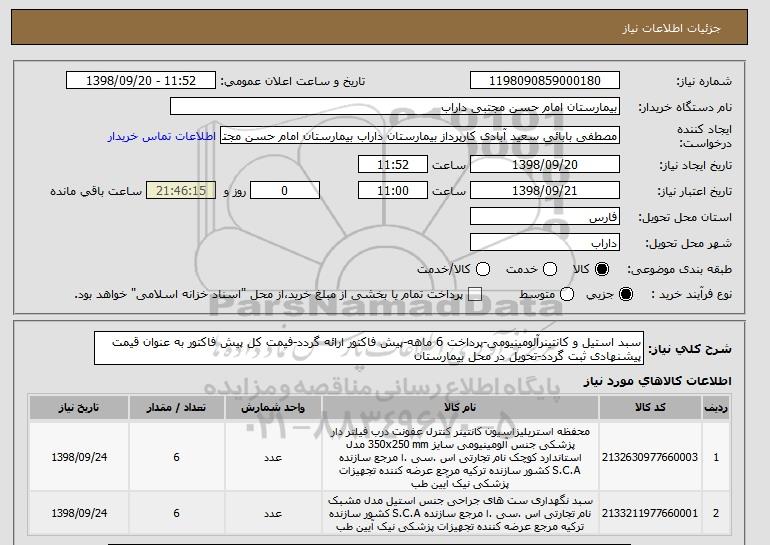Image resolution: width=770 pixels, height=545 pixels.
Task: Click validity time field 11:00
Action: (x=393, y=191)
